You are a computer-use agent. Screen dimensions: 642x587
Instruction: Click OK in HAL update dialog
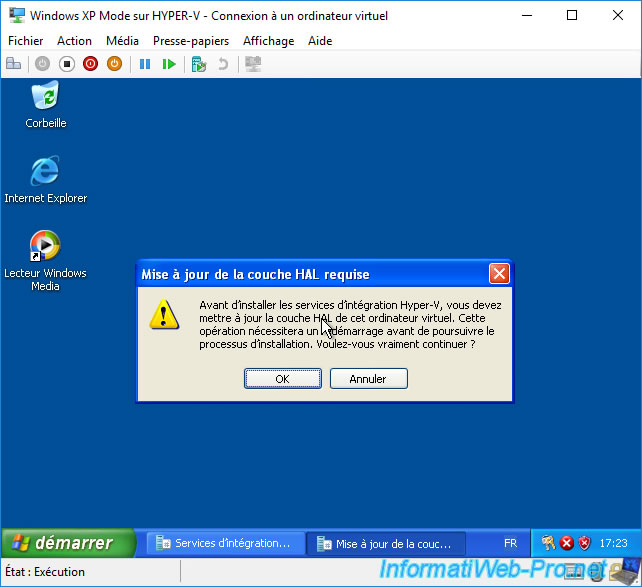point(283,379)
